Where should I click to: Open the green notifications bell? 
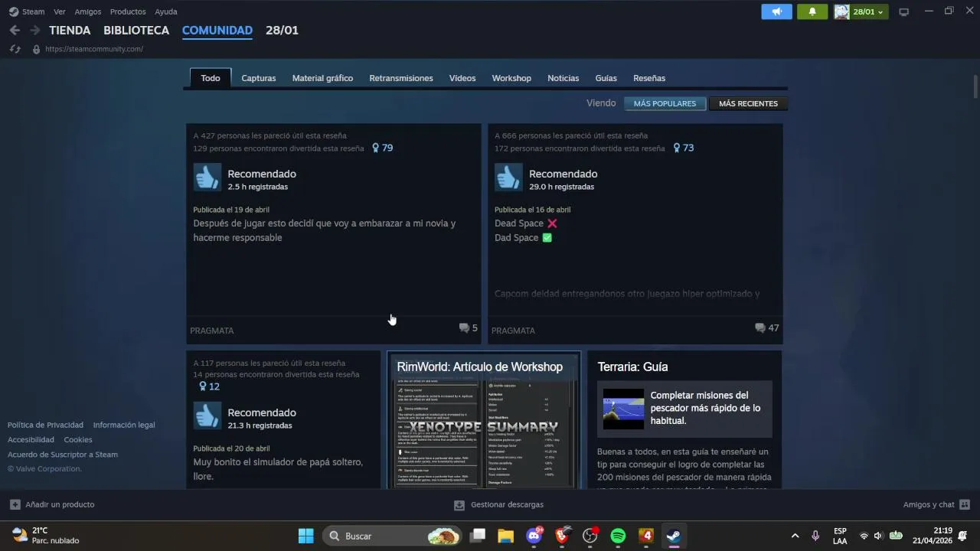812,11
